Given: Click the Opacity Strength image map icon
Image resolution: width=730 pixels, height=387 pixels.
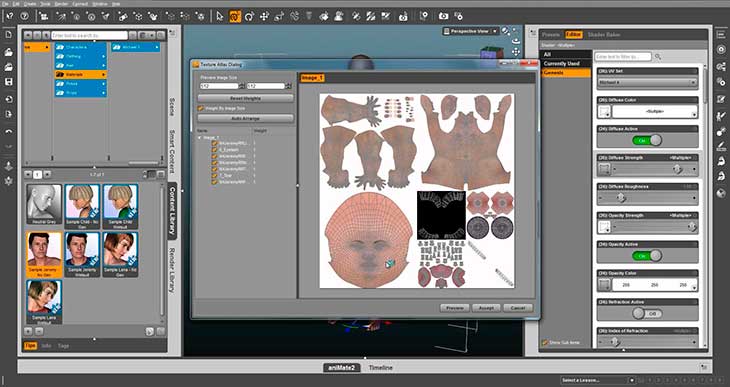Looking at the screenshot, I should pyautogui.click(x=604, y=227).
